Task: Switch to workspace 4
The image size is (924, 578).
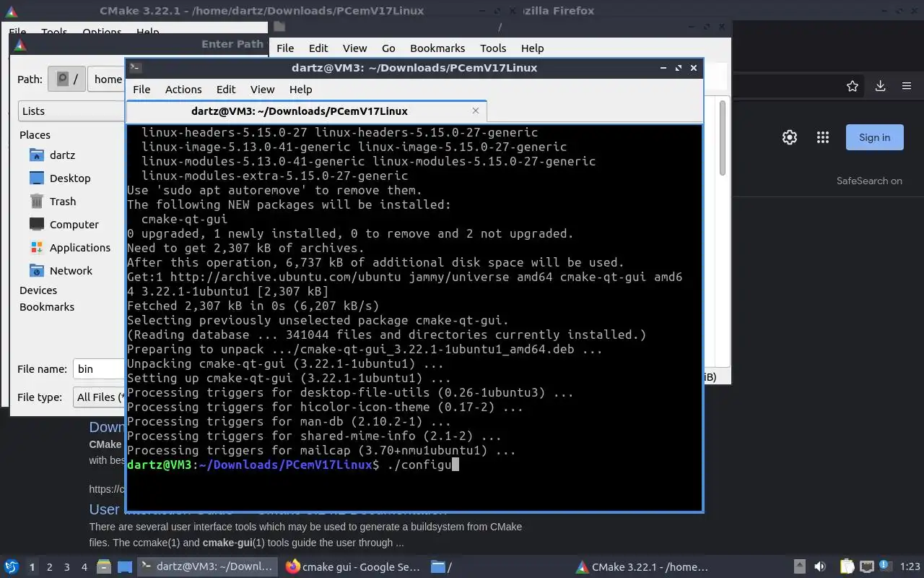Action: pos(84,567)
